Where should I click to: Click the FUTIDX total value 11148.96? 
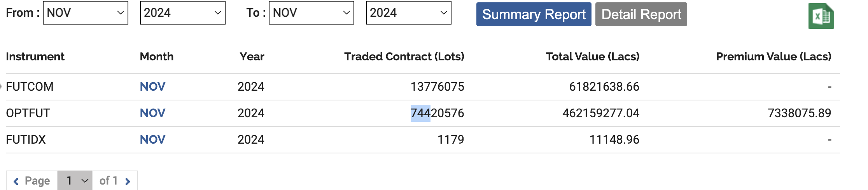(x=614, y=139)
